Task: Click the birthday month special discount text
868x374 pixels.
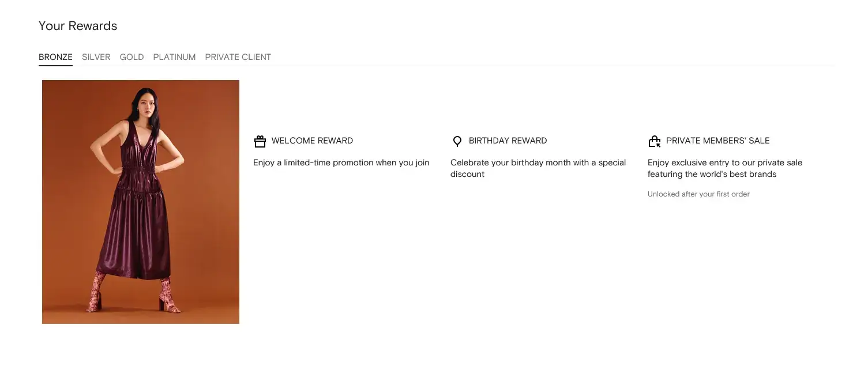Action: tap(538, 168)
